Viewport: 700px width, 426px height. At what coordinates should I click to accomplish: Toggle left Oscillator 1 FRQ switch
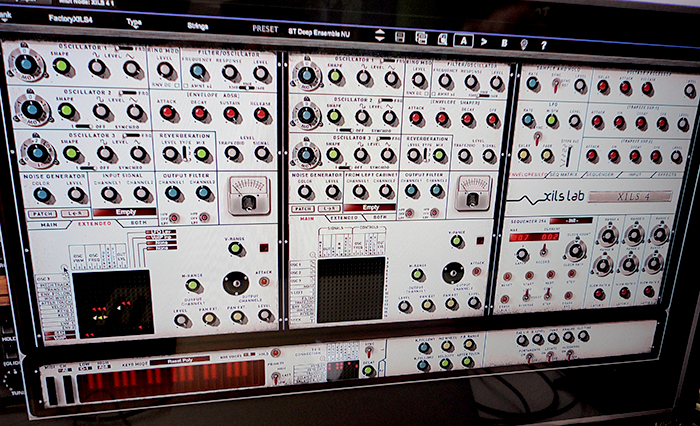pyautogui.click(x=124, y=48)
